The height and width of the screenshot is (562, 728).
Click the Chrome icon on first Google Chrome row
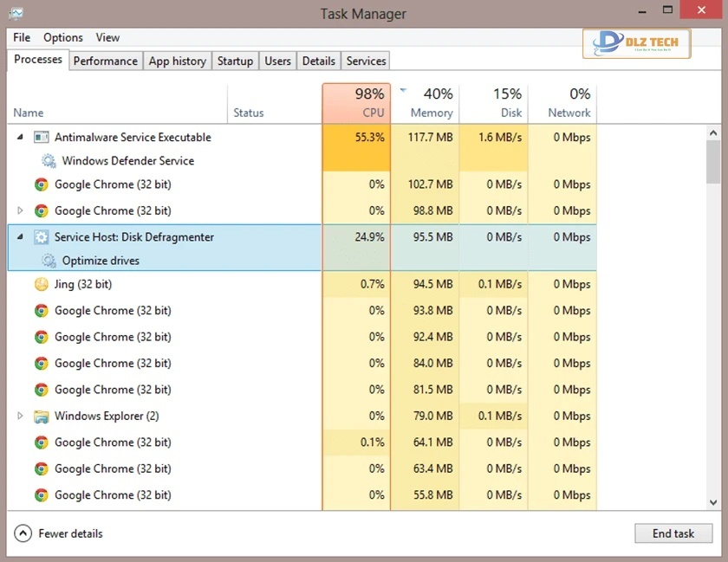pos(41,184)
